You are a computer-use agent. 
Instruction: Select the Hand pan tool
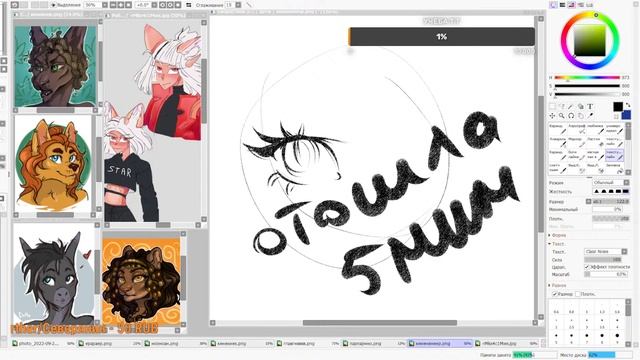[580, 116]
